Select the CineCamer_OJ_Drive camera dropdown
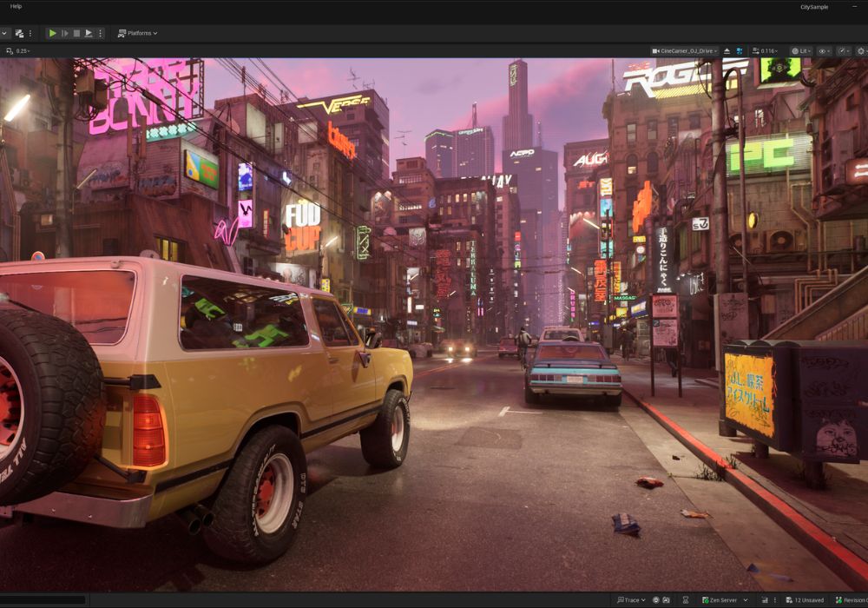The height and width of the screenshot is (608, 868). coord(686,51)
